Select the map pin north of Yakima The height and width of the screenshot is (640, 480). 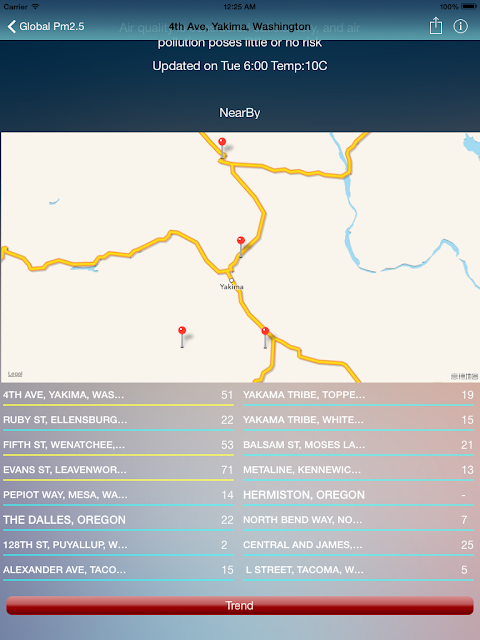pos(241,247)
